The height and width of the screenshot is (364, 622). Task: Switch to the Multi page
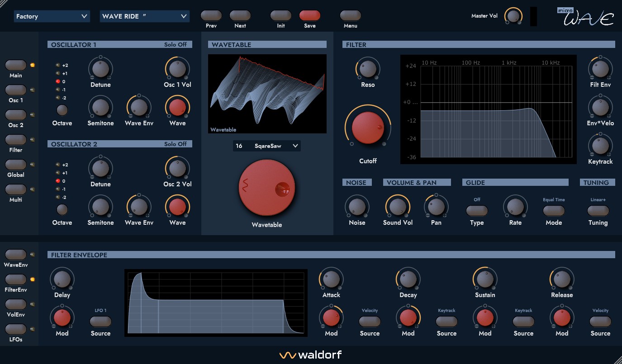pyautogui.click(x=16, y=189)
